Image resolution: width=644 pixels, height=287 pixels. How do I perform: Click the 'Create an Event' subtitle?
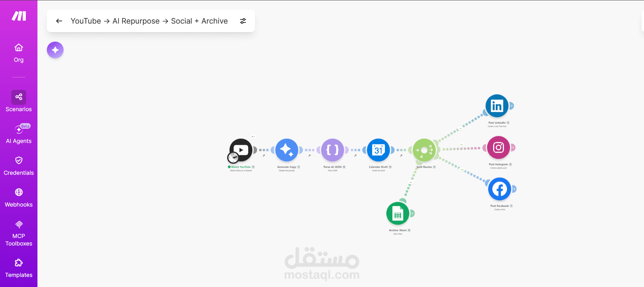coord(379,171)
